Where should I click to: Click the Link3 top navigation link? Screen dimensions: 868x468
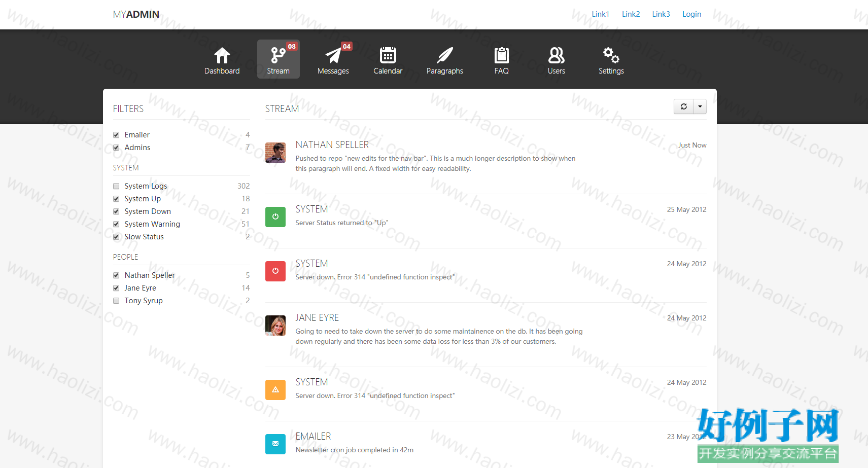[x=661, y=14]
